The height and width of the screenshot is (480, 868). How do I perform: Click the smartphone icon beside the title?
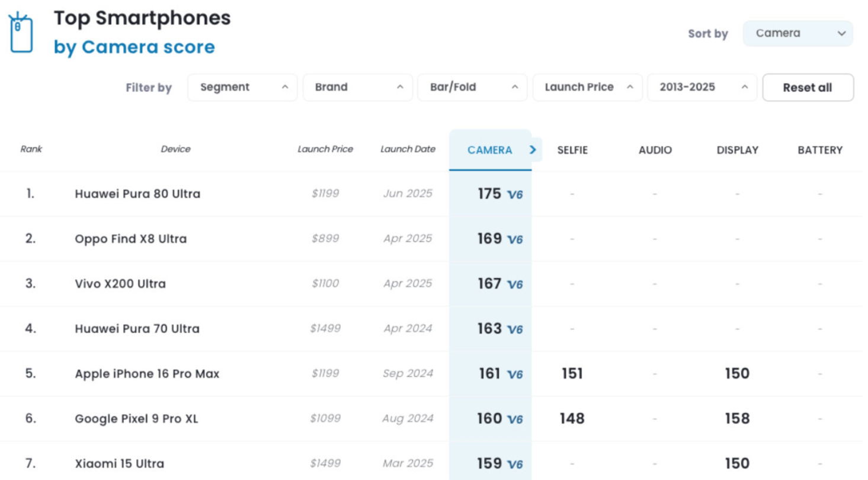coord(21,33)
